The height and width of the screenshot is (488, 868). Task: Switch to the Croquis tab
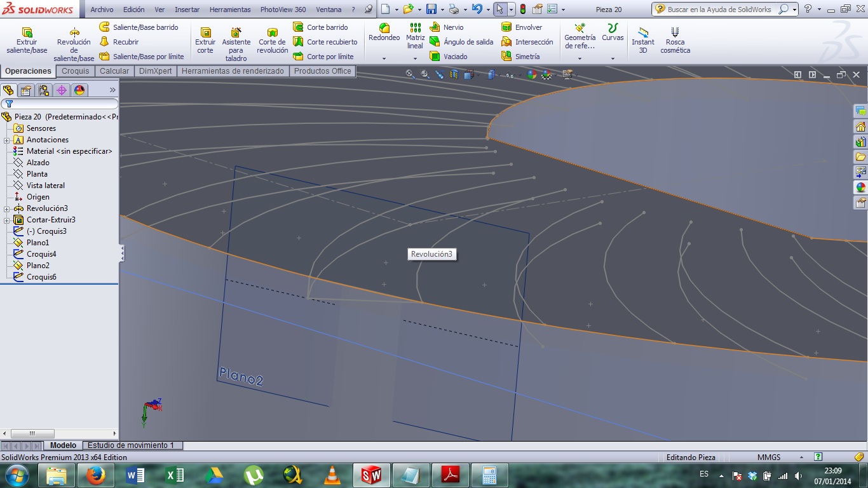tap(76, 71)
